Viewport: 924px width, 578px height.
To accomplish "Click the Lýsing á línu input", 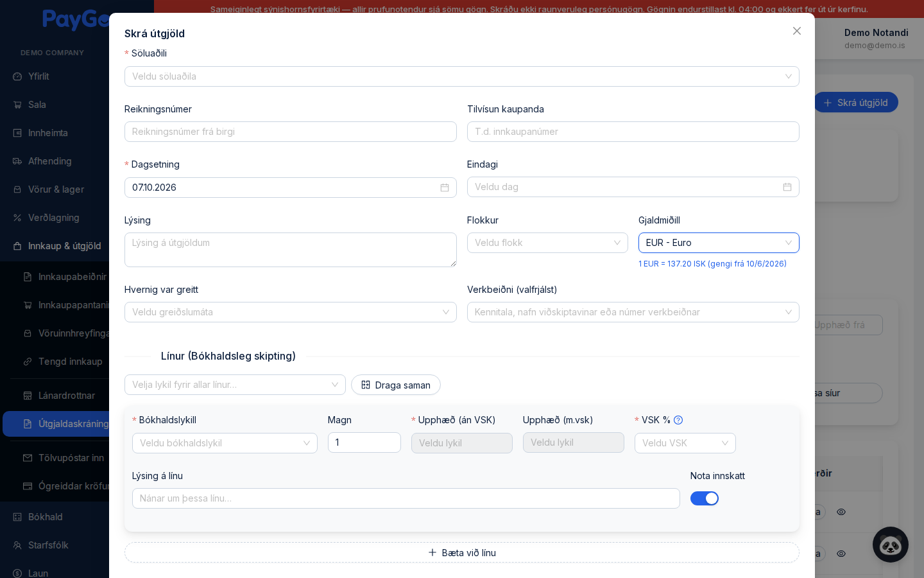I will tap(406, 498).
